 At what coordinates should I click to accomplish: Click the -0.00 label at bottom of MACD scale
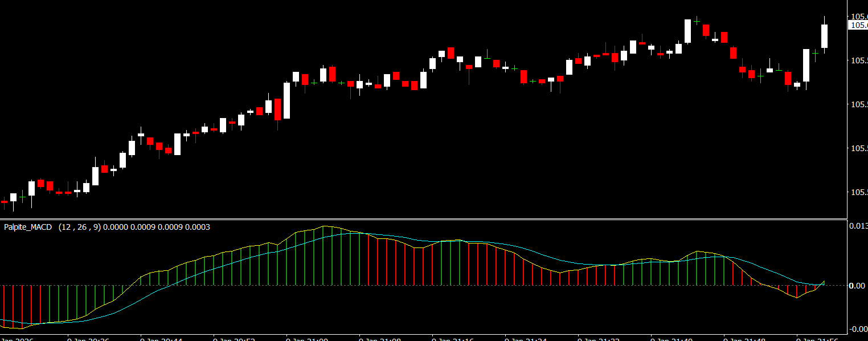[857, 329]
